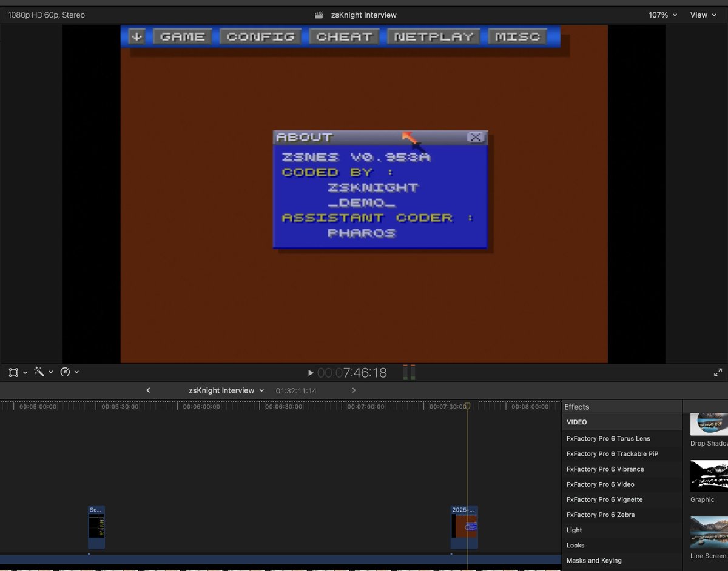Expand the Transform tool options chevron
728x571 pixels.
[25, 372]
